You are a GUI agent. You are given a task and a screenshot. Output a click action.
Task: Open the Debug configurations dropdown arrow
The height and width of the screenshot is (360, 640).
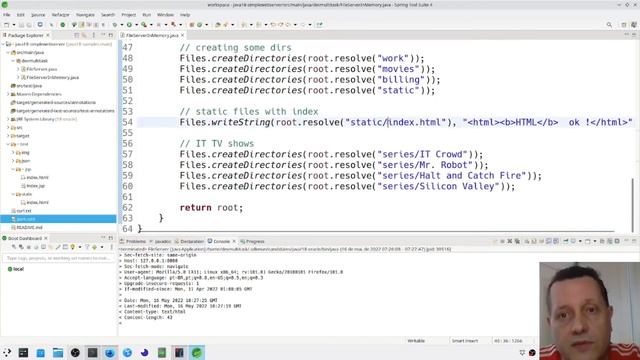tap(122, 24)
